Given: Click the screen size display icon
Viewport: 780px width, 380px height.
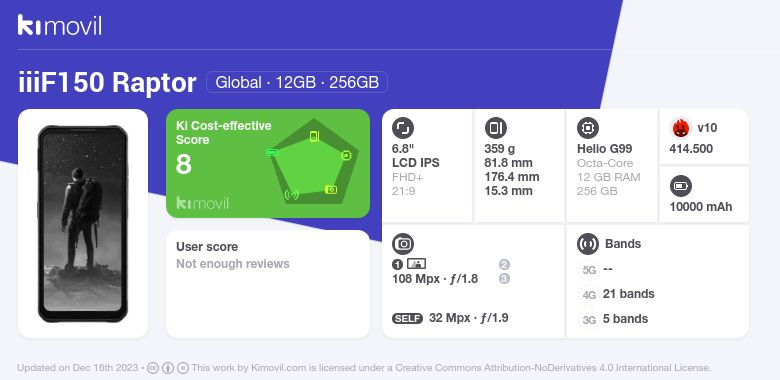Looking at the screenshot, I should pos(403,128).
